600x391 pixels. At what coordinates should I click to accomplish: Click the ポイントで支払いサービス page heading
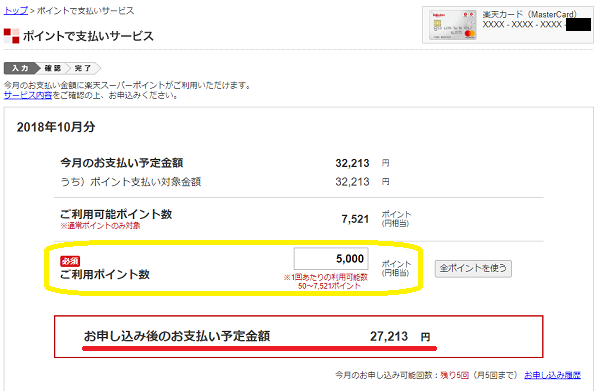click(88, 36)
